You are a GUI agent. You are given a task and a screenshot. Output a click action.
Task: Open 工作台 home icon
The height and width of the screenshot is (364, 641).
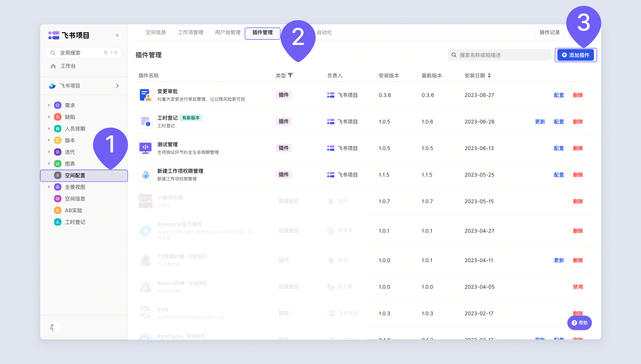53,66
